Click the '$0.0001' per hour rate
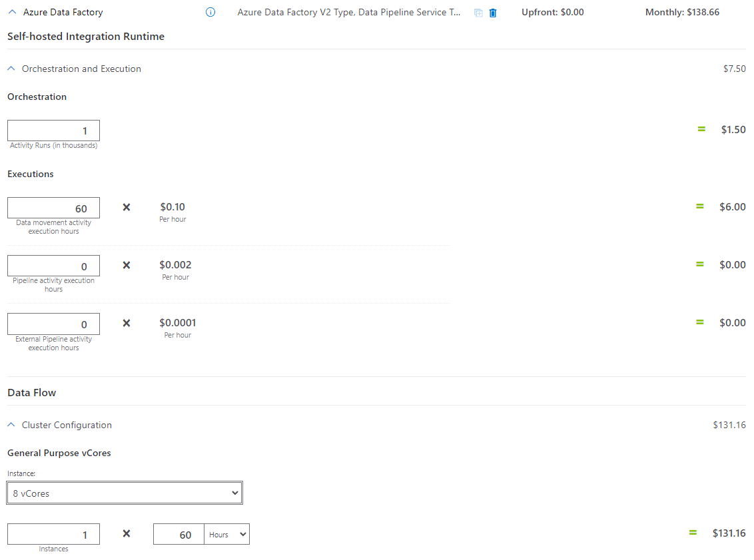Viewport: 754px width, 560px height. [x=177, y=323]
